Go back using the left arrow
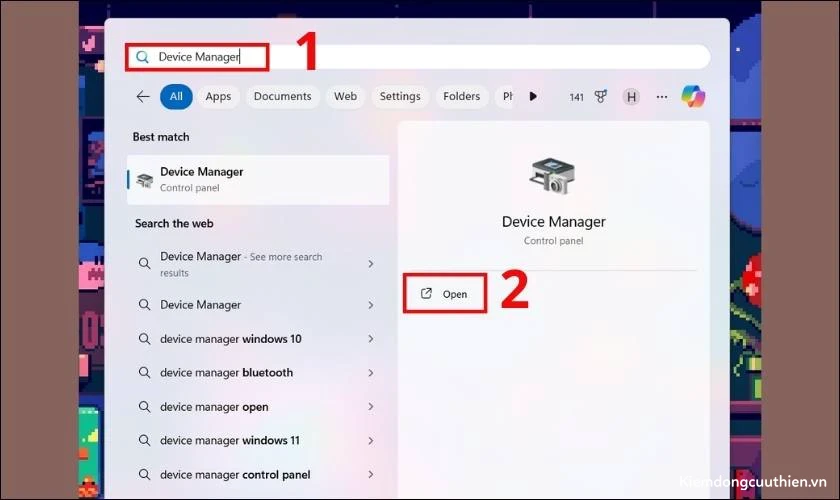 [x=142, y=96]
